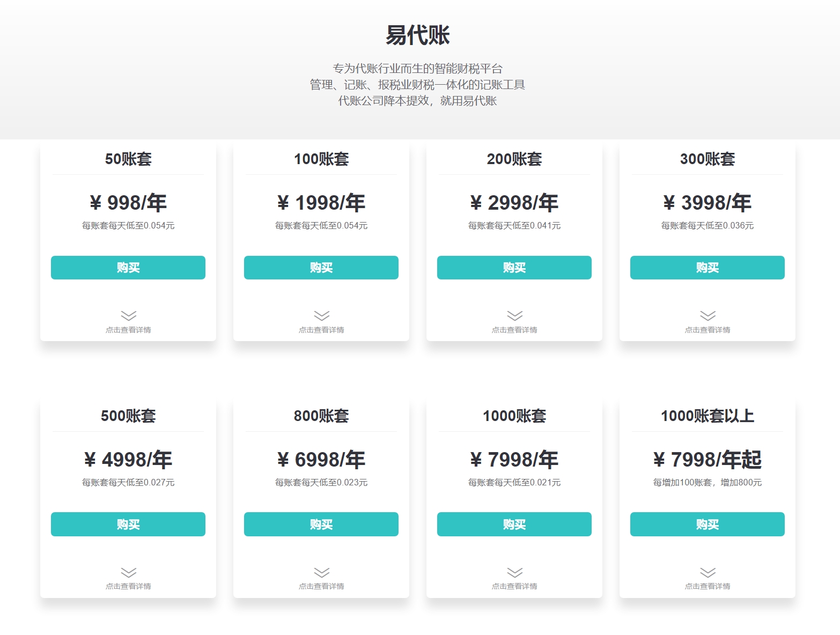The image size is (840, 635).
Task: Click tagline 代账公司降本提效，就用易代账
Action: click(418, 101)
